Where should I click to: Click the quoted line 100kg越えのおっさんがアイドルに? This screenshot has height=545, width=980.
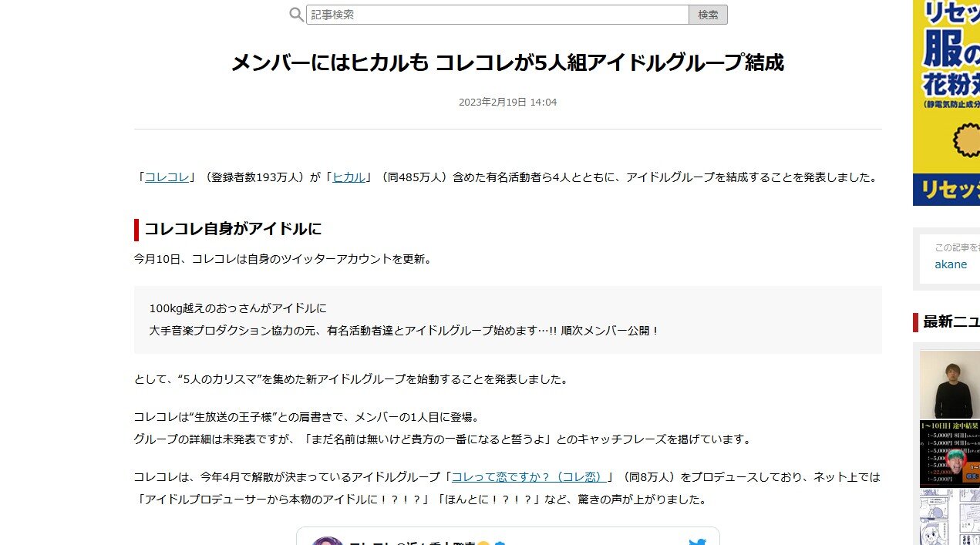tap(238, 308)
